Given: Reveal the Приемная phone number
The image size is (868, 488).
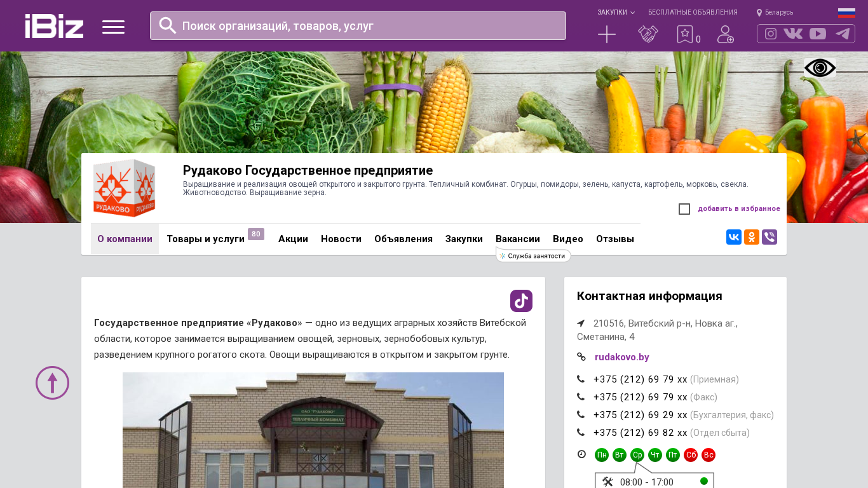Looking at the screenshot, I should coord(641,379).
